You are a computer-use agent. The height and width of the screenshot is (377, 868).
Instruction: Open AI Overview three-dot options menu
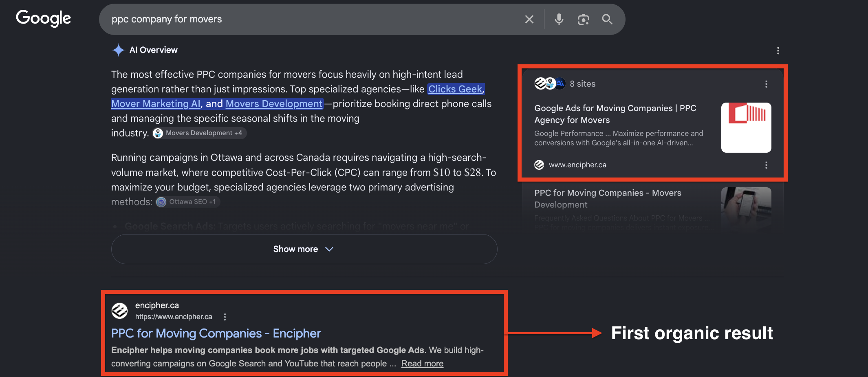778,50
